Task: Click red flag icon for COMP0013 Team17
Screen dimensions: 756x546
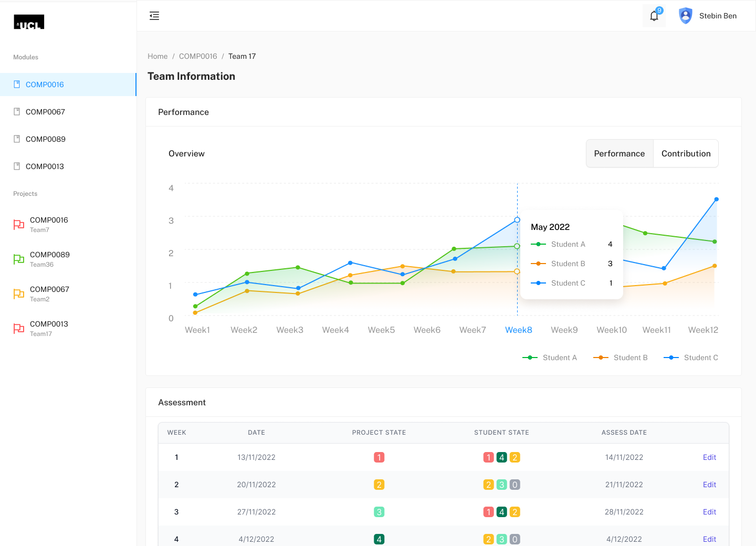Action: (19, 329)
